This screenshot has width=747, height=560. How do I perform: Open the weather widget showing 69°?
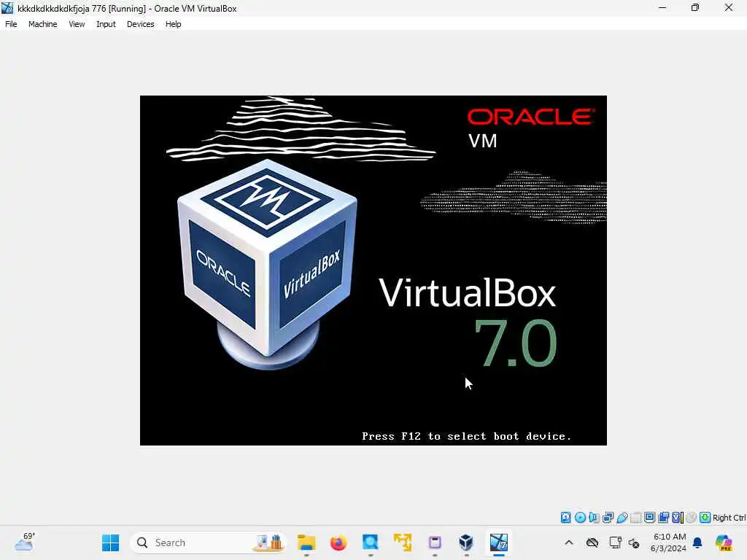coord(25,542)
